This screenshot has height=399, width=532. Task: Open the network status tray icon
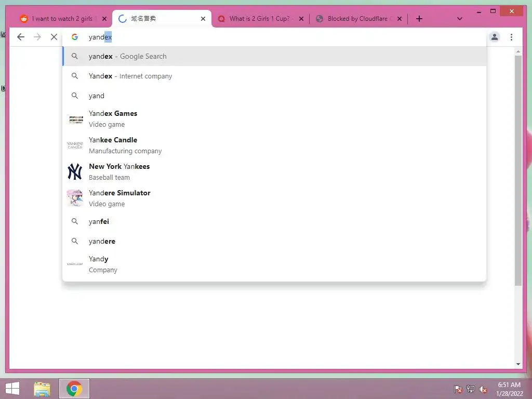tap(471, 389)
